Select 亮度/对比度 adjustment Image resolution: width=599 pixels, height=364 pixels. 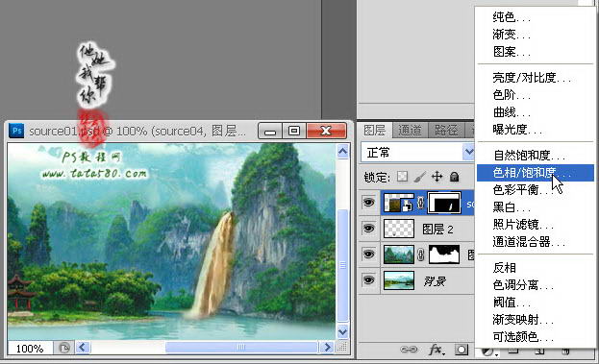tap(535, 78)
